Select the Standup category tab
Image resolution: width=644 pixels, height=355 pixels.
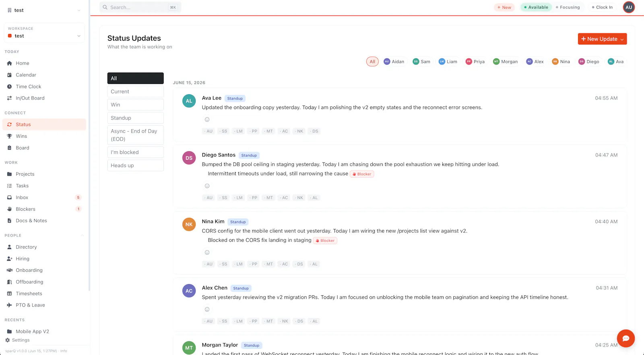coord(136,118)
